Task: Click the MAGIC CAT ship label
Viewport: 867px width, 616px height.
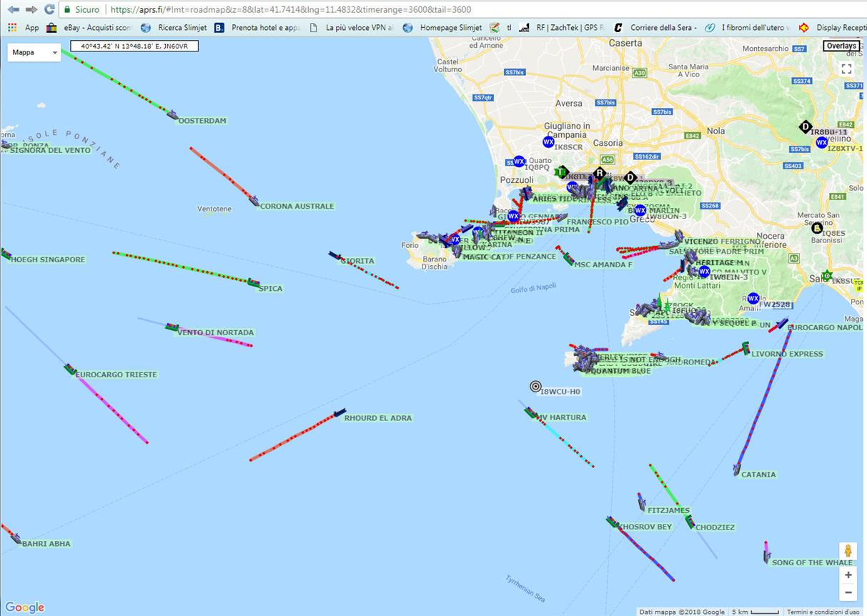Action: 484,257
